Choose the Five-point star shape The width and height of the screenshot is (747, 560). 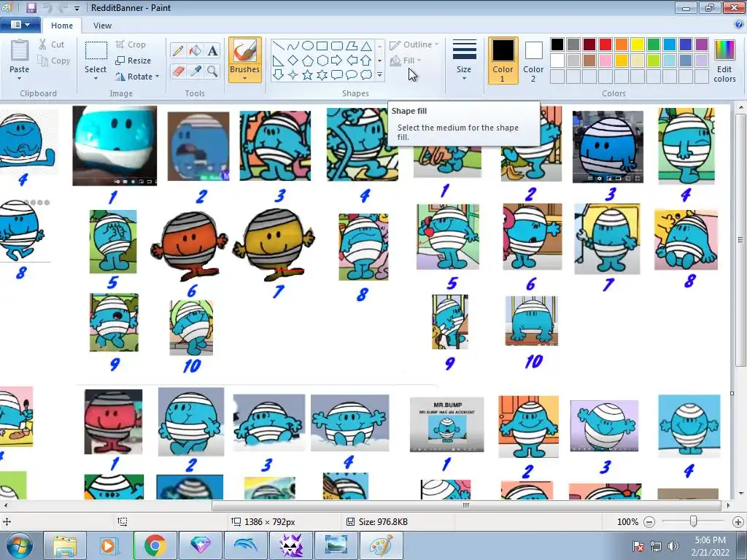tap(308, 75)
